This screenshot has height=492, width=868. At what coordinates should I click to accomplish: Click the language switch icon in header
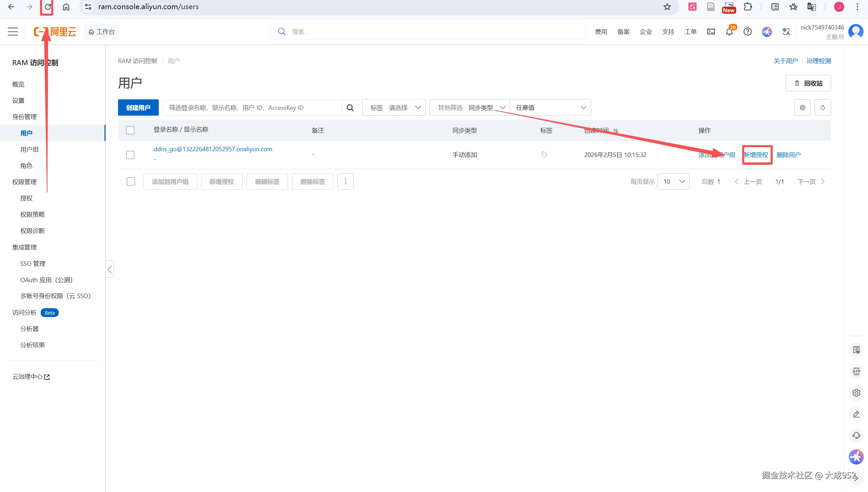(x=786, y=32)
